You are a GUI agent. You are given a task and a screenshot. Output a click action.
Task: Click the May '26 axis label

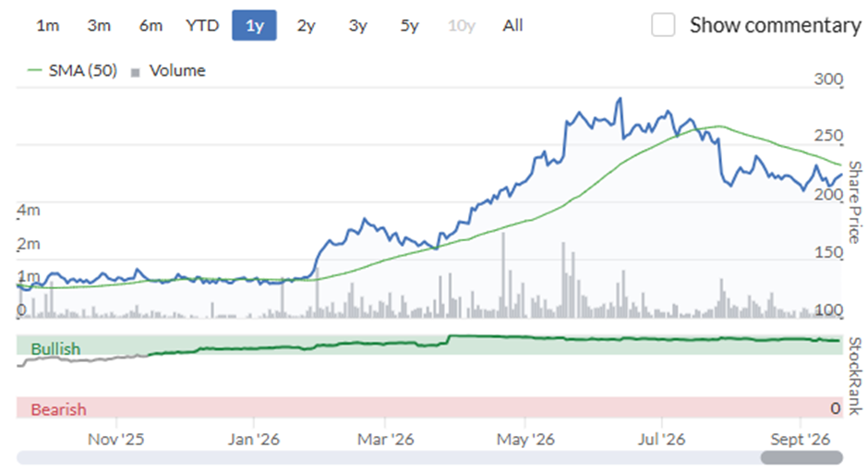coord(525,439)
